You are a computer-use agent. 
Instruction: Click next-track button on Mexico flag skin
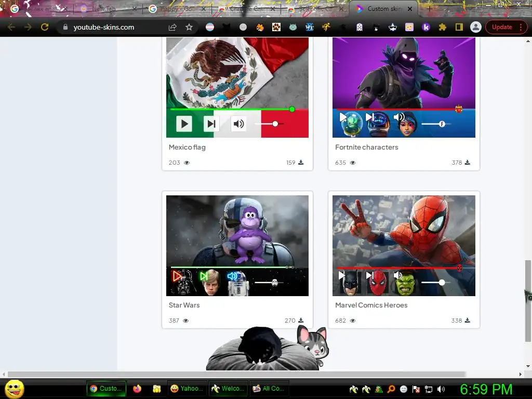coord(211,124)
